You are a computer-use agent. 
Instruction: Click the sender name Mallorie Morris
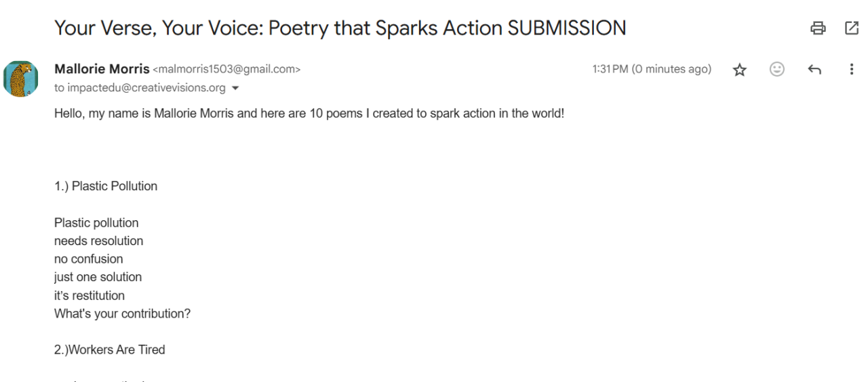[x=102, y=69]
